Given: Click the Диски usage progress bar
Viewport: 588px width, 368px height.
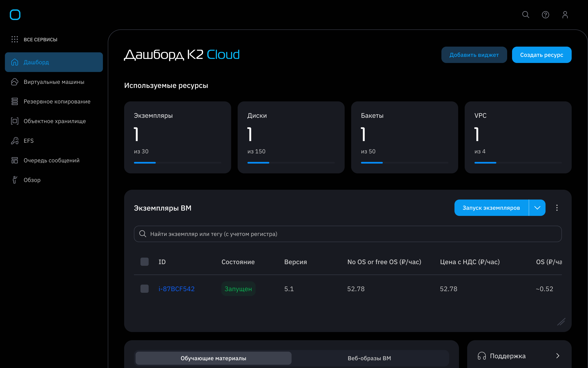Looking at the screenshot, I should [291, 163].
